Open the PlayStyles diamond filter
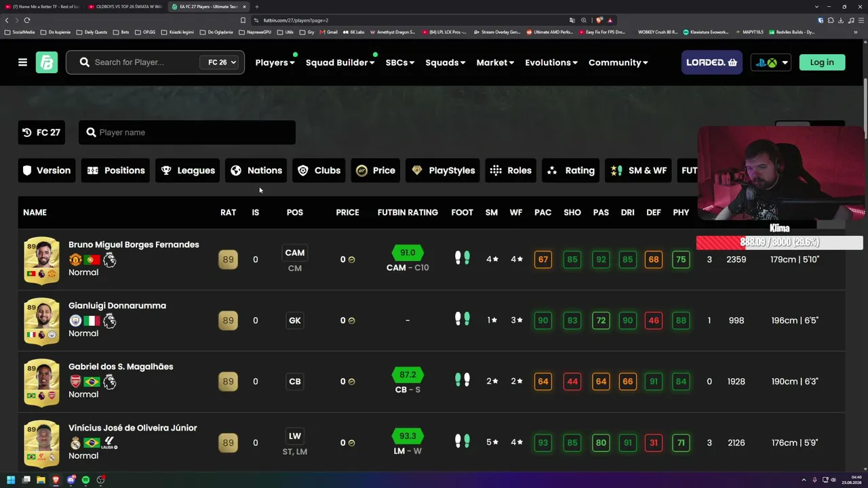Screen dimensions: 868x488 443,170
